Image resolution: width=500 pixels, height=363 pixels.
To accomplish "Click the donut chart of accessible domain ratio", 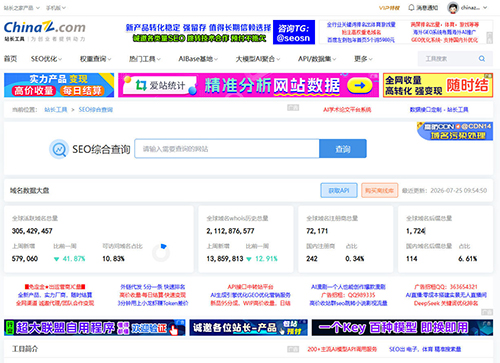I will (x=161, y=253).
